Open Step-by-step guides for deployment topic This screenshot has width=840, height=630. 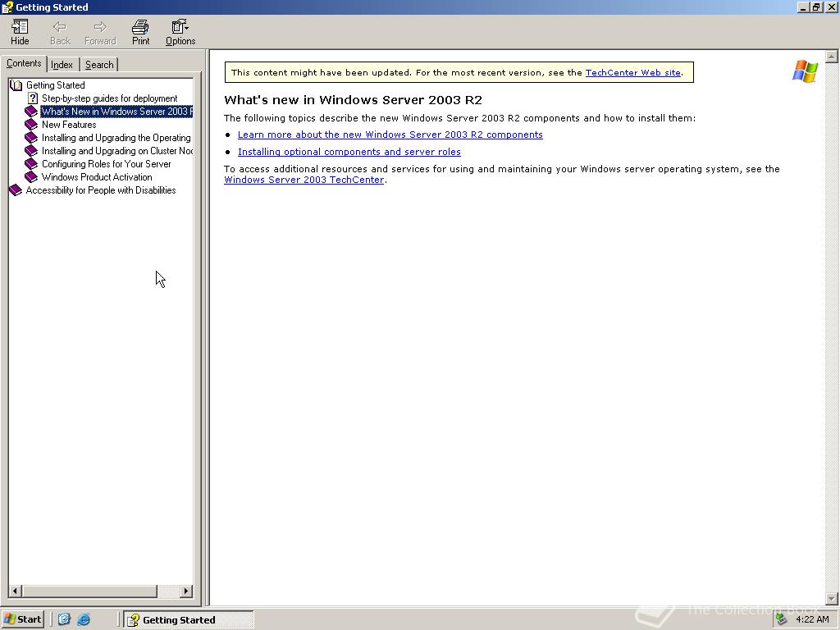coord(109,98)
